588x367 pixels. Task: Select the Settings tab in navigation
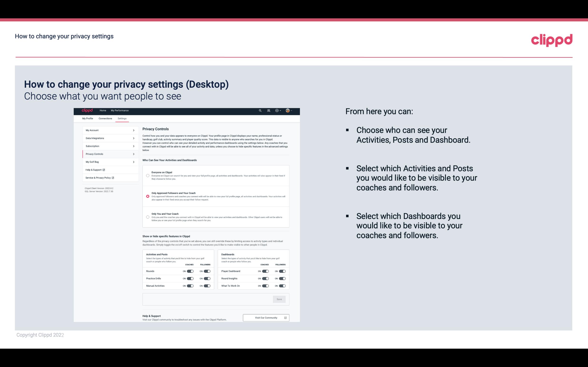click(x=122, y=118)
